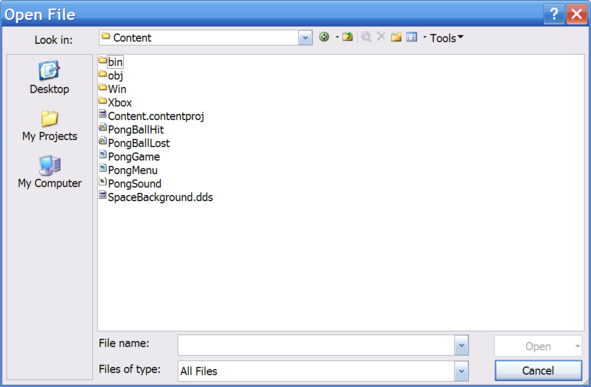This screenshot has height=387, width=591.
Task: Open the Files of type dropdown
Action: pos(461,371)
